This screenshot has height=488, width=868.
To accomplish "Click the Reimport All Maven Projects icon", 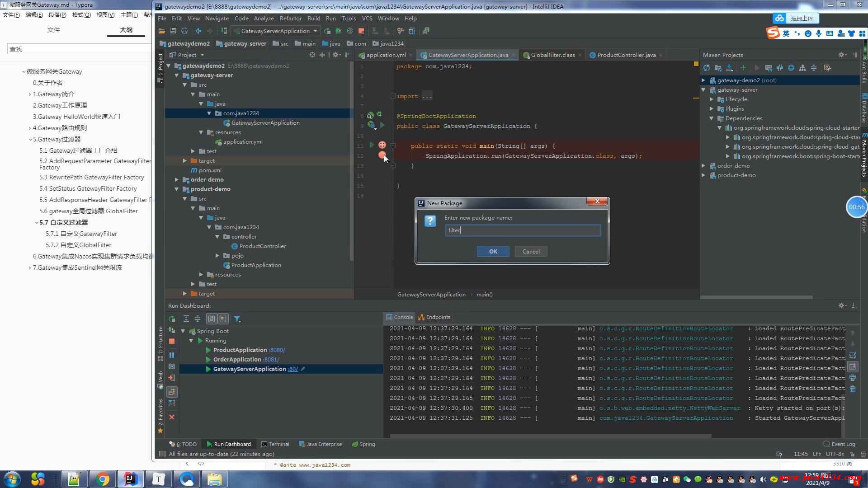I will click(707, 68).
